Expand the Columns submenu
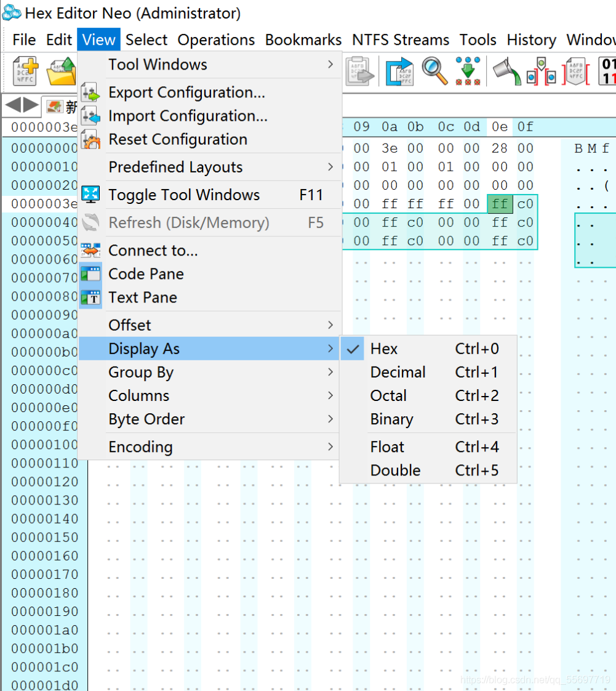Screen dimensions: 616x691 coord(210,395)
